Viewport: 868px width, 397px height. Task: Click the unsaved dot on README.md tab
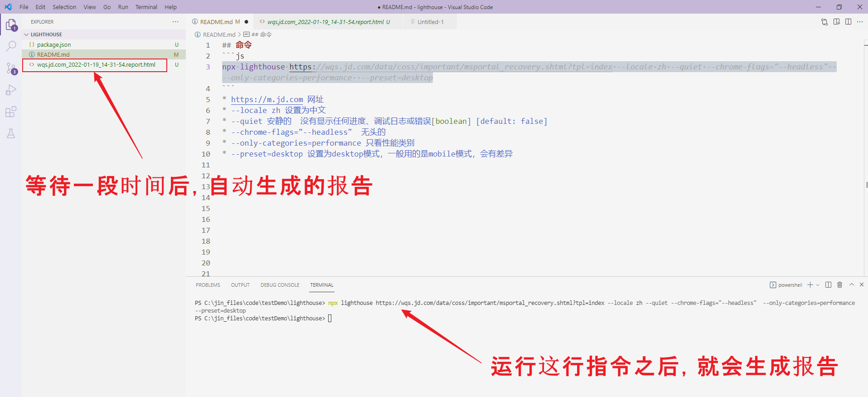(246, 22)
